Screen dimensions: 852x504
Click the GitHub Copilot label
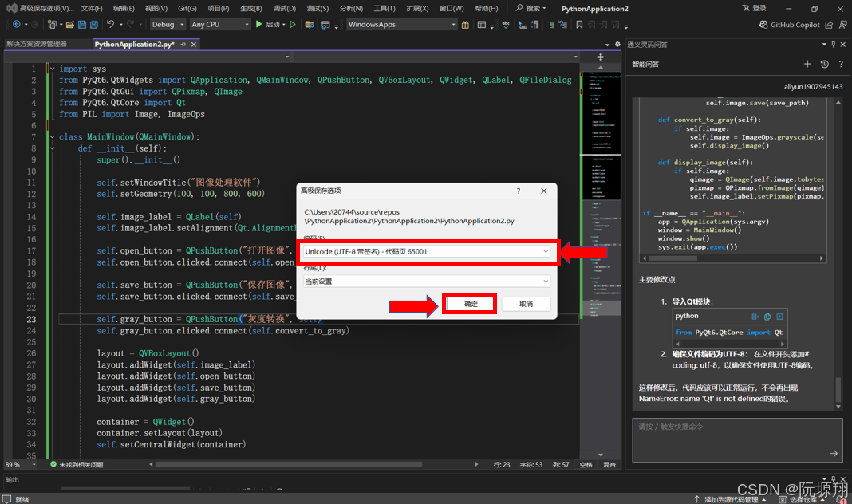(x=795, y=25)
